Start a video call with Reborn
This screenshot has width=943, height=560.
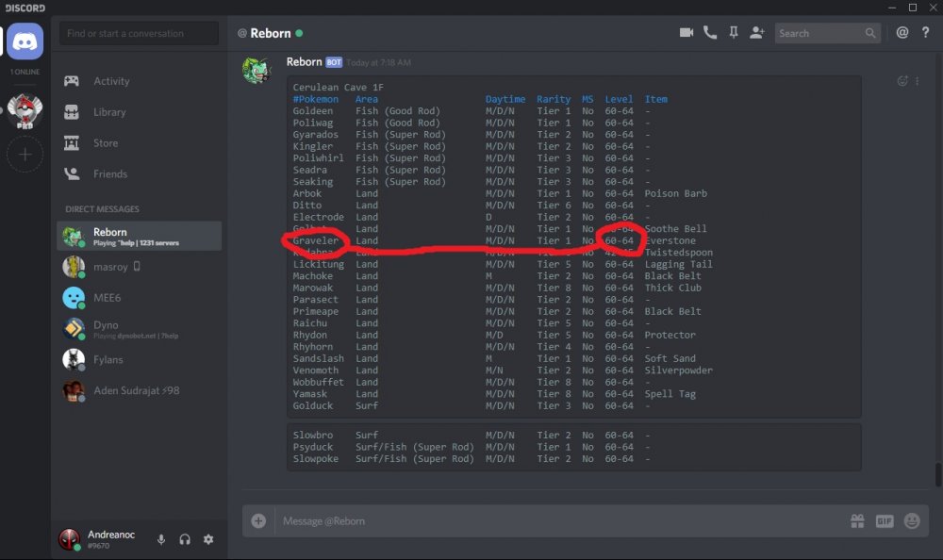[686, 33]
